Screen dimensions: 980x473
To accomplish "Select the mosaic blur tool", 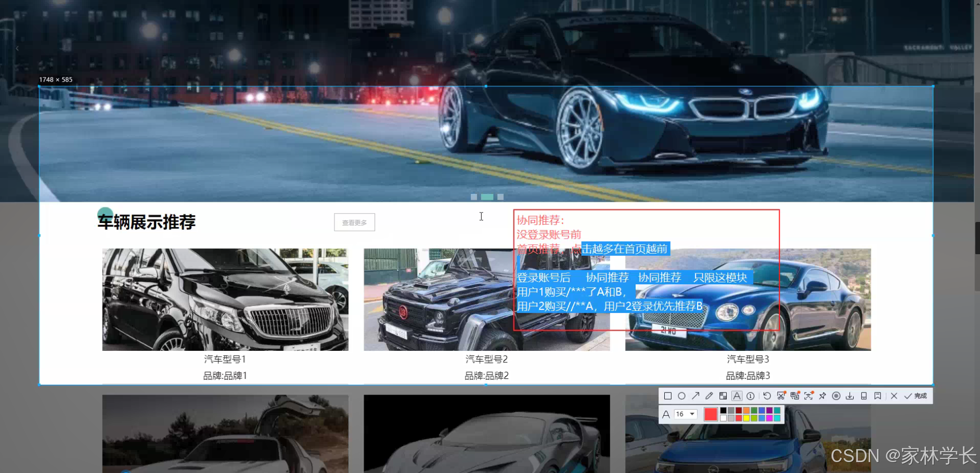I will click(x=724, y=396).
